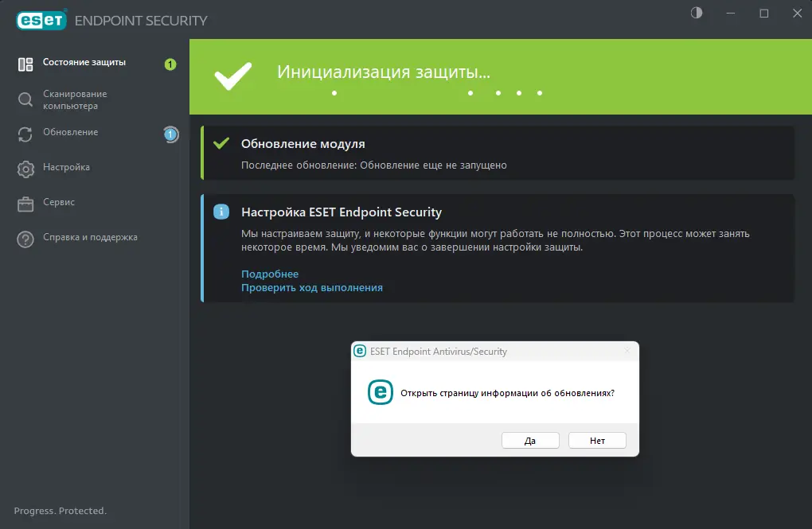
Task: Click the Подробнее link
Action: click(270, 274)
